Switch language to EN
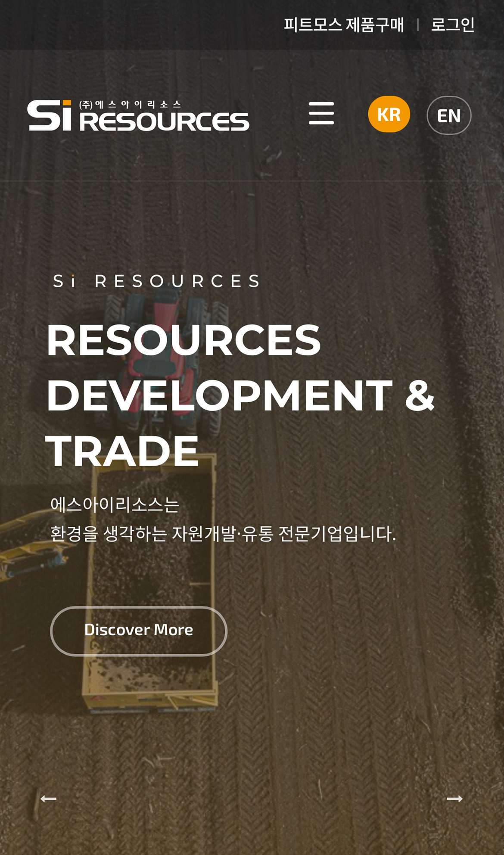Viewport: 504px width, 855px height. [x=449, y=115]
